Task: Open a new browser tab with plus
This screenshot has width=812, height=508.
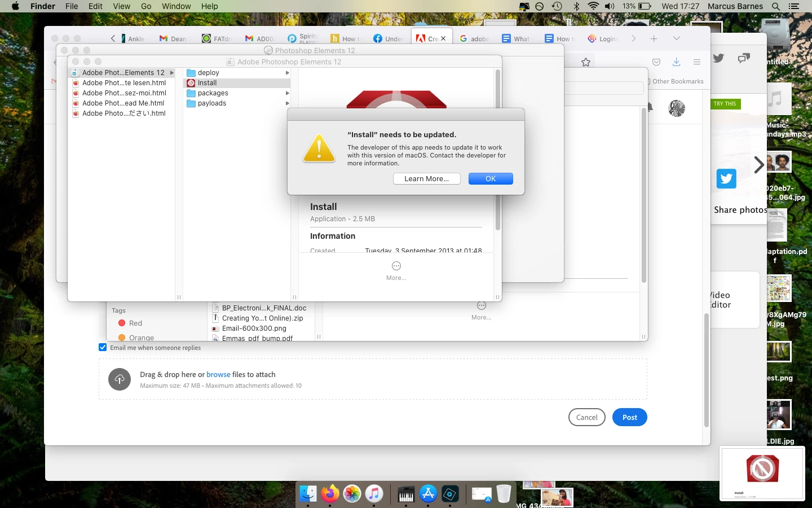Action: point(654,38)
